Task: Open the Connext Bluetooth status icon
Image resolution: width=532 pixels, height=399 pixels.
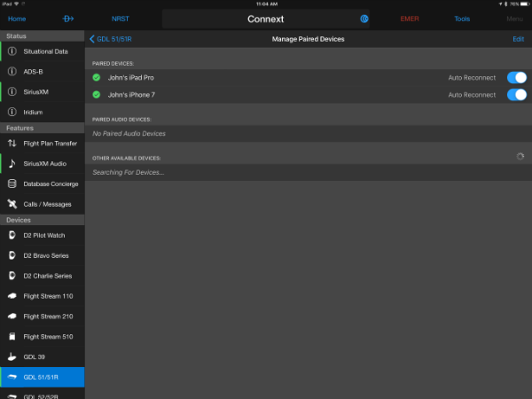Action: tap(364, 19)
